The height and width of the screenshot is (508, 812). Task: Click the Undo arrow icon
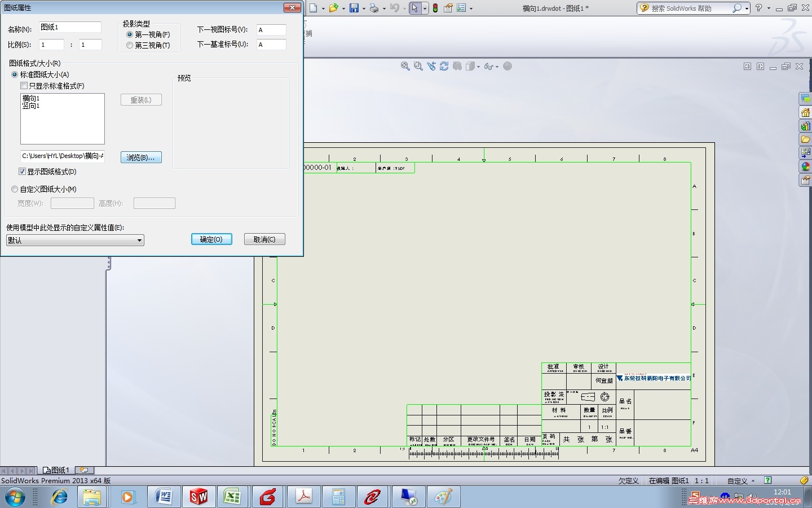(395, 8)
